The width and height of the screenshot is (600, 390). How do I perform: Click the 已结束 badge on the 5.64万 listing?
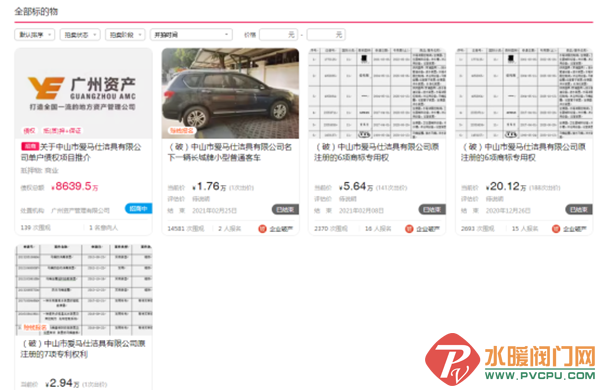coord(432,209)
